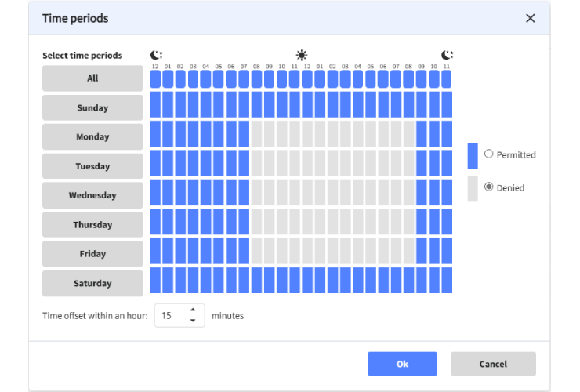Viewport: 580px width, 392px height.
Task: Close the Time periods dialog with the X
Action: [x=531, y=18]
